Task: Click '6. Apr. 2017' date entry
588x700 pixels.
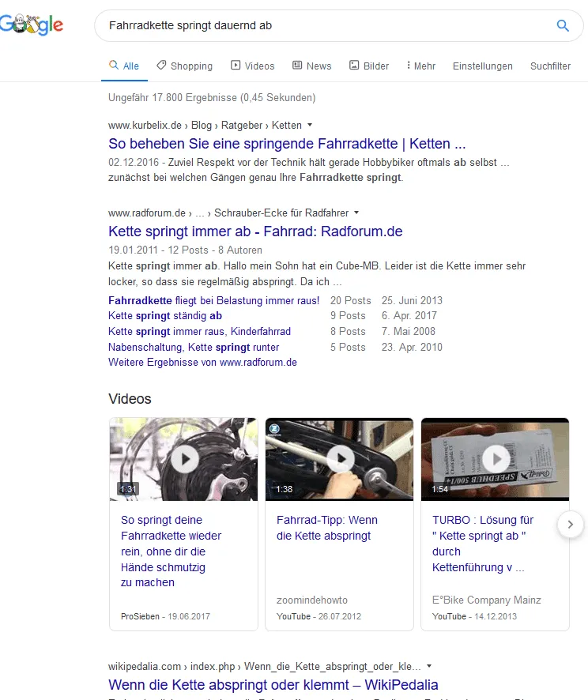Action: tap(409, 315)
